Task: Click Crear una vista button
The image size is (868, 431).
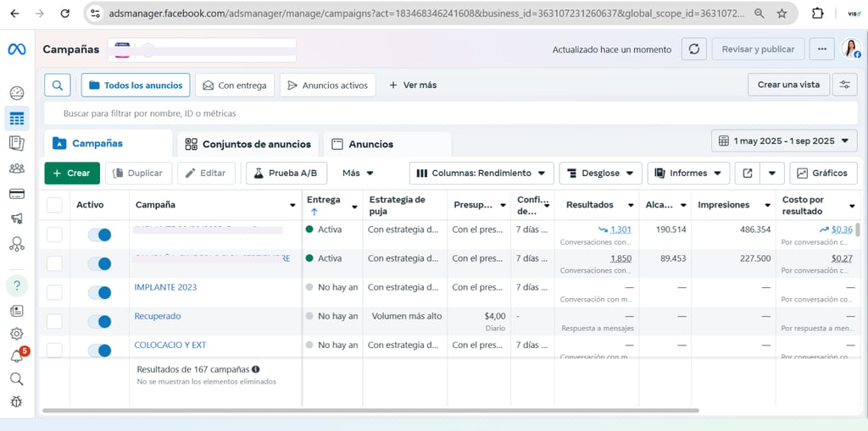Action: click(x=789, y=85)
